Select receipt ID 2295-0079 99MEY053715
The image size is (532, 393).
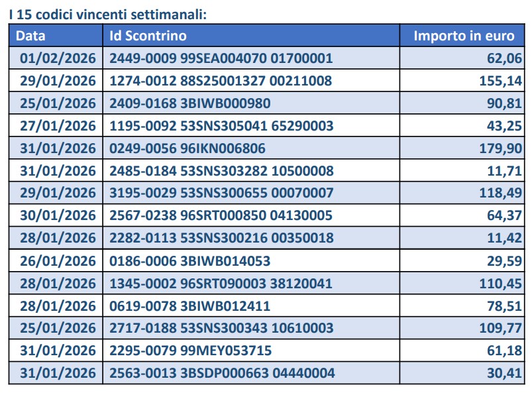[189, 351]
